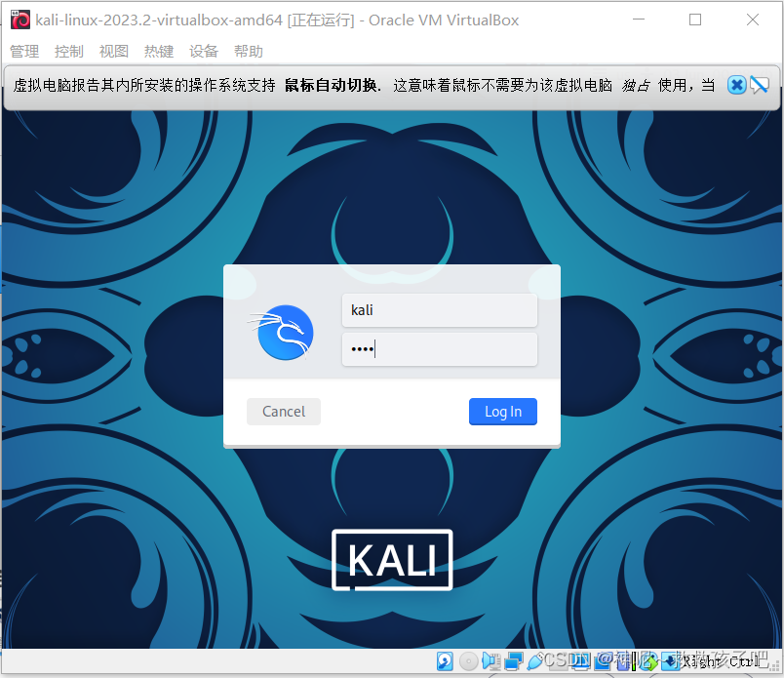
Task: Click the Right Ctrl host key label
Action: (722, 661)
